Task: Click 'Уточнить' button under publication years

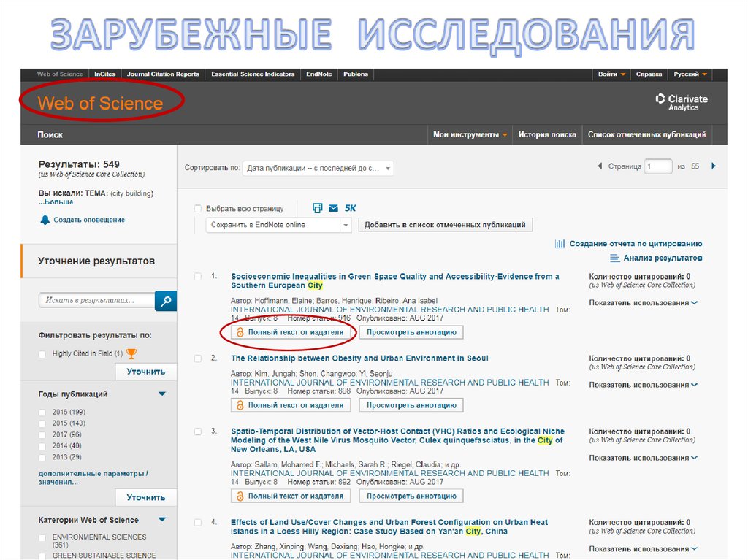Action: point(146,497)
